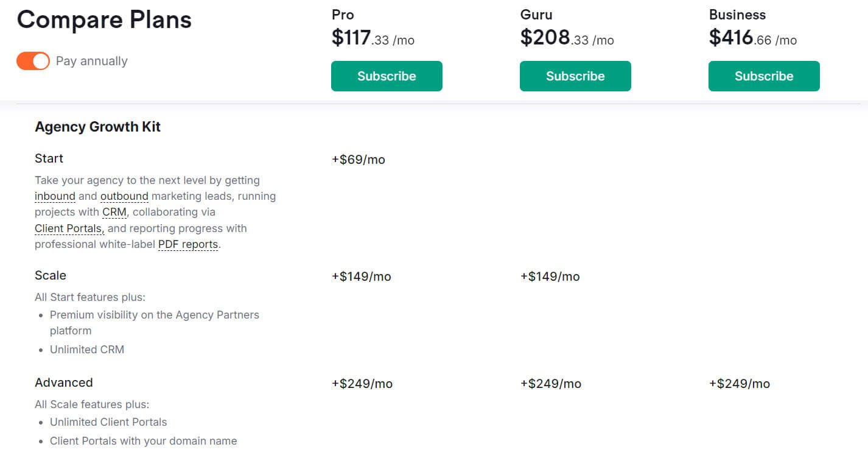Click the Agency Growth Kit section heading
Viewport: 868px width, 458px height.
click(x=98, y=127)
